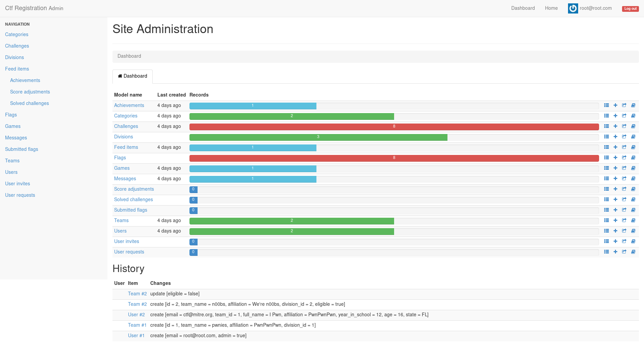Plus icon in Users row

tap(615, 231)
